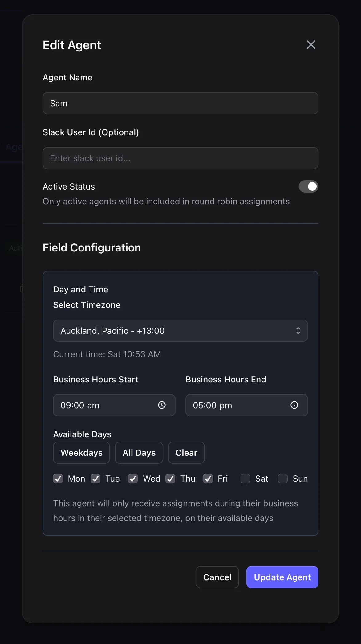Viewport: 361px width, 644px height.
Task: Uncheck the Thu availability checkbox
Action: point(170,479)
